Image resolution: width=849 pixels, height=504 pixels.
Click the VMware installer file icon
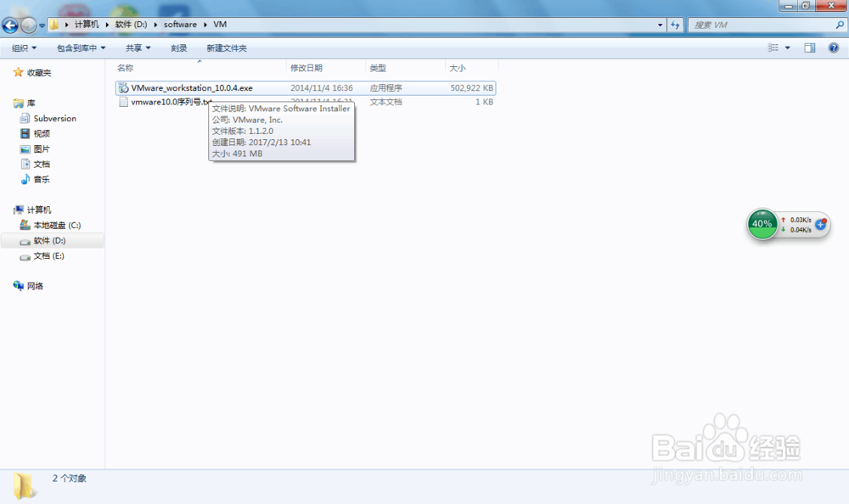coord(123,87)
